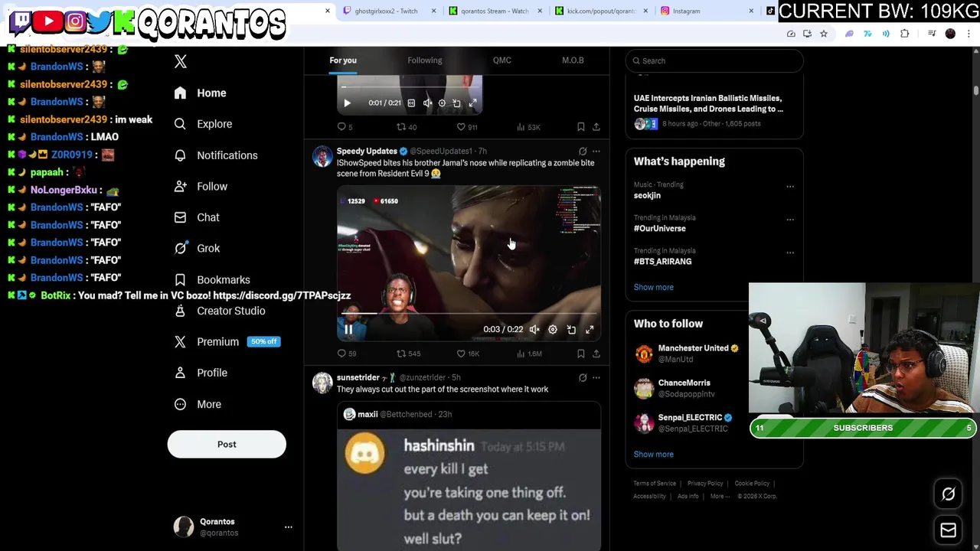This screenshot has height=551, width=980.
Task: Open the Grok floating button in the page corner
Action: click(x=948, y=494)
